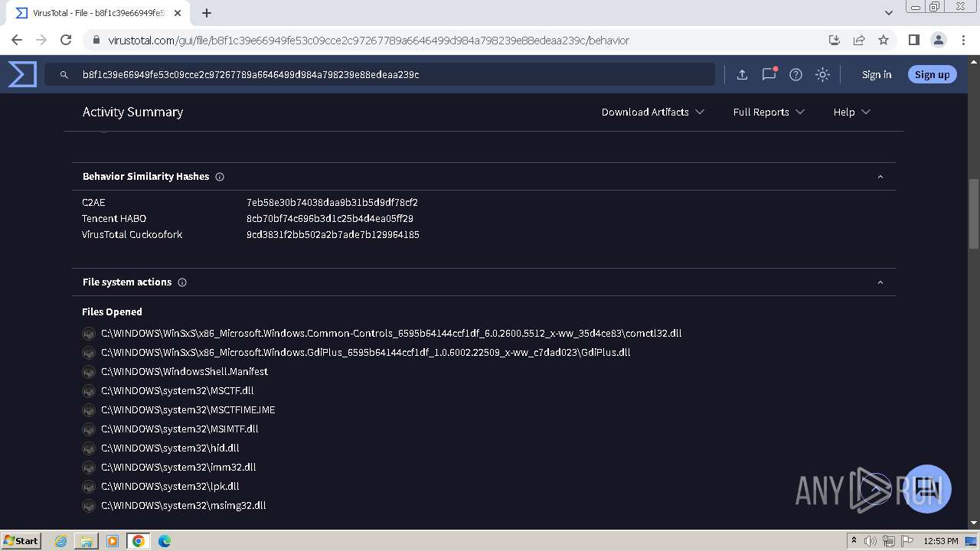Viewport: 980px width, 551px height.
Task: Click the Sign up button
Action: point(932,74)
